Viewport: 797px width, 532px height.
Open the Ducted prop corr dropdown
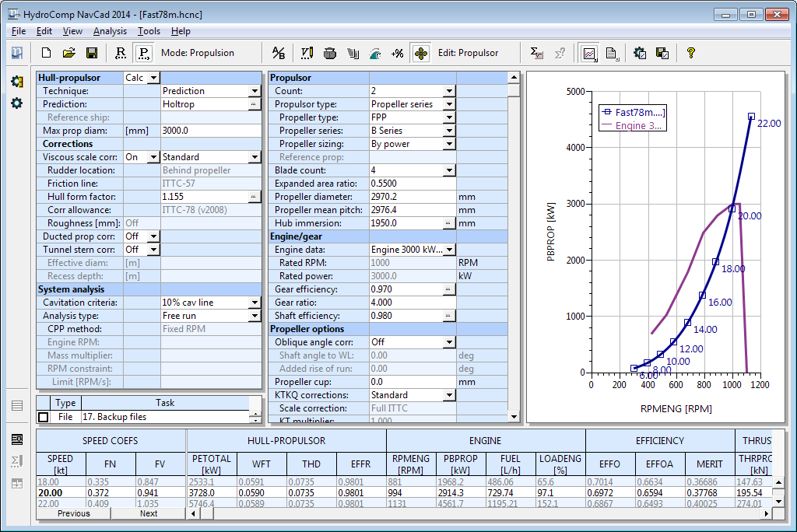153,236
